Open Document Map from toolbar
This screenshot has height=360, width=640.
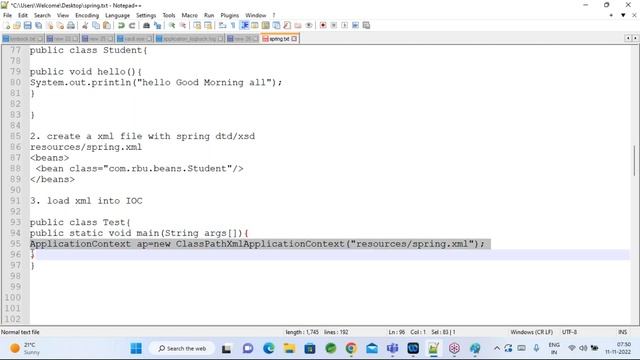(265, 25)
